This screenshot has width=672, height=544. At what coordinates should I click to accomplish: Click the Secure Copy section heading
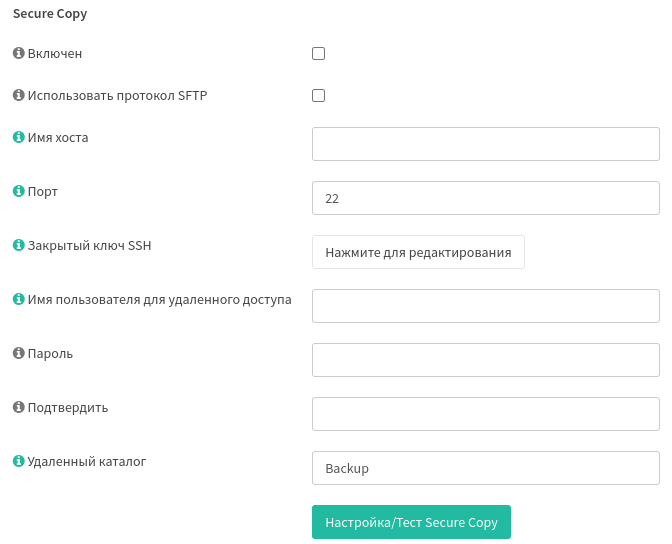[50, 14]
